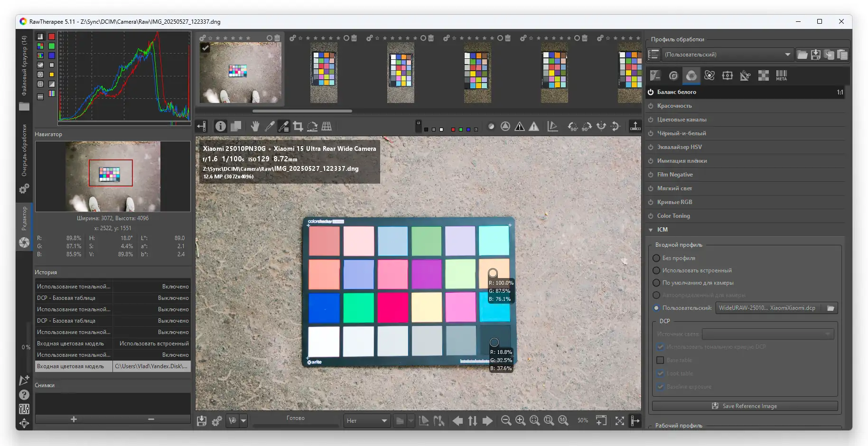Enable the Base table checkbox

(660, 360)
